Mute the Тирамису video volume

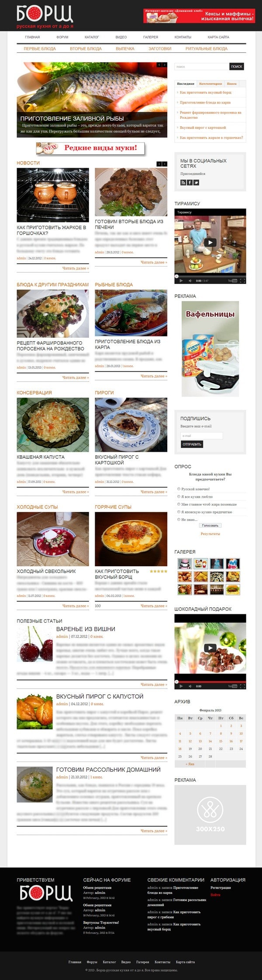pos(190,281)
